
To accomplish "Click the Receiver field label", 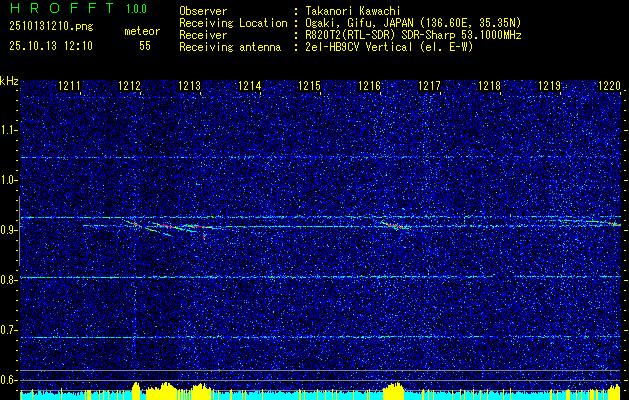I will (203, 35).
